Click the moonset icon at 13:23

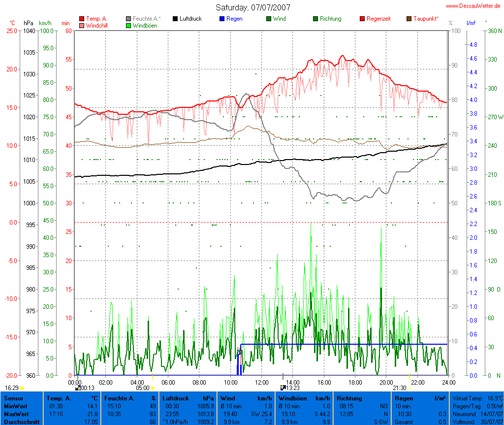(283, 388)
